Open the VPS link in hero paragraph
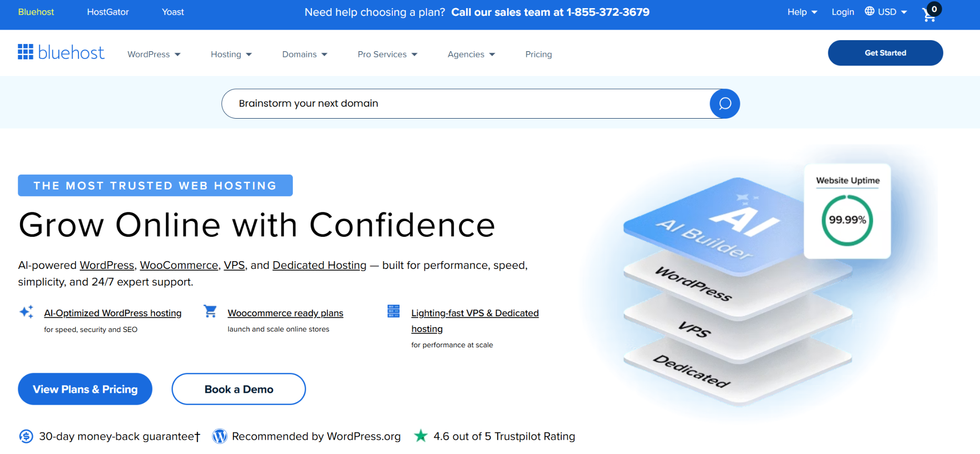Screen dimensions: 980x454 tap(234, 265)
